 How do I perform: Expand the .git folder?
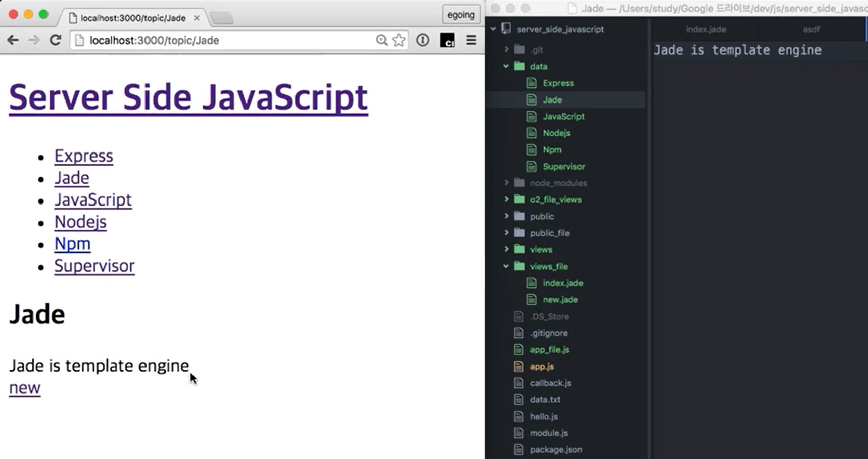506,49
